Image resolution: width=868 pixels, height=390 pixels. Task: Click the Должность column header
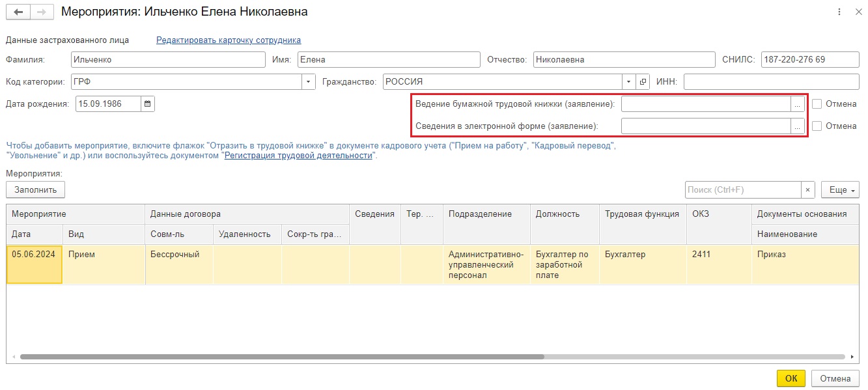point(565,224)
